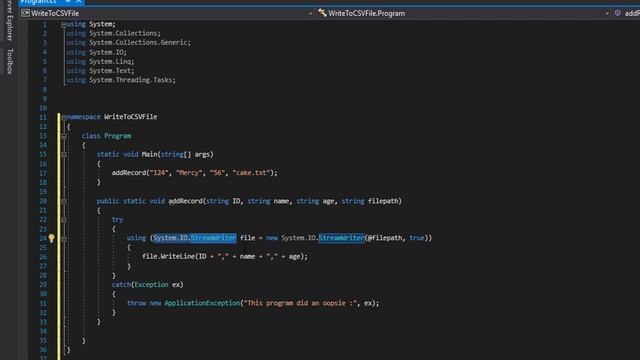
Task: Click addRecord in the method definition line 20
Action: [x=186, y=201]
